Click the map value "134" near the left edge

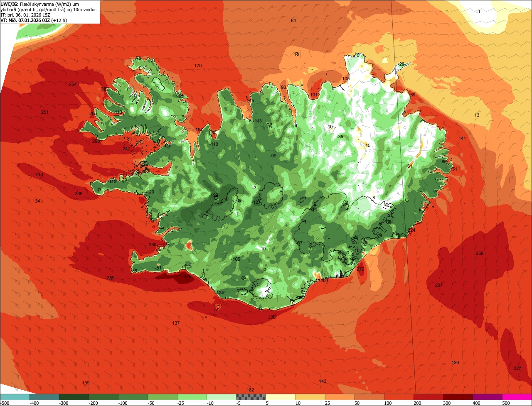(37, 201)
